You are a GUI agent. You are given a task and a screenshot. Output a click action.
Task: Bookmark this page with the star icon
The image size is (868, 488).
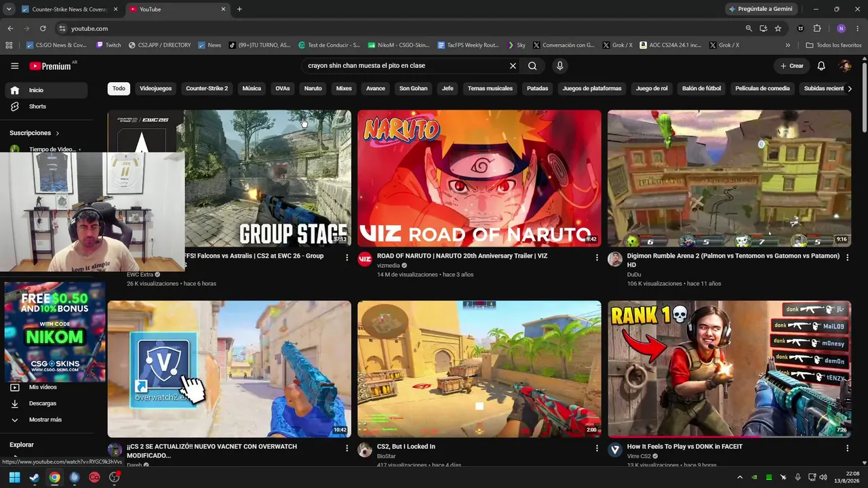point(778,28)
